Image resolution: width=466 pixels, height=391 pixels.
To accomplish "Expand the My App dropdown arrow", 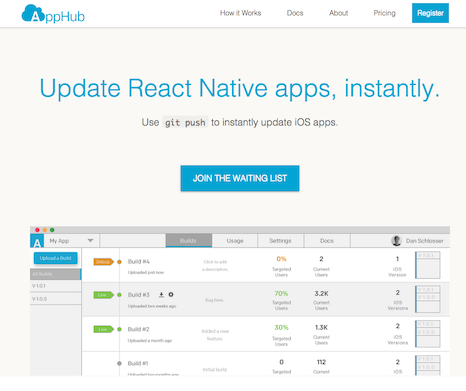I will 90,240.
